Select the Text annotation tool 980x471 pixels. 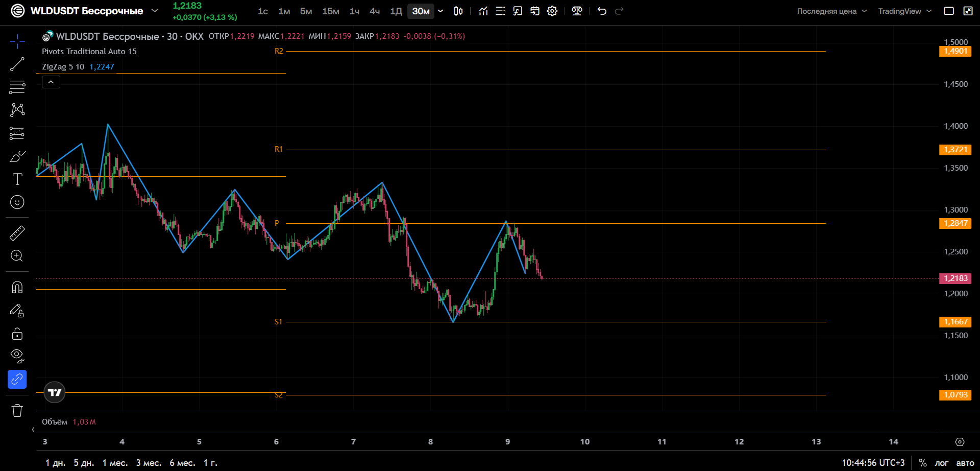coord(17,179)
